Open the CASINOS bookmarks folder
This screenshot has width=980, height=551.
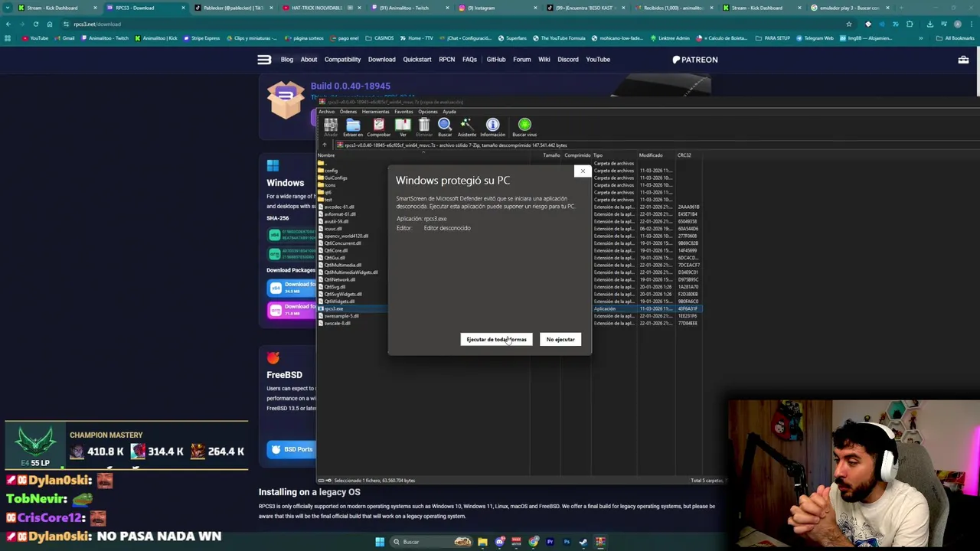(380, 38)
